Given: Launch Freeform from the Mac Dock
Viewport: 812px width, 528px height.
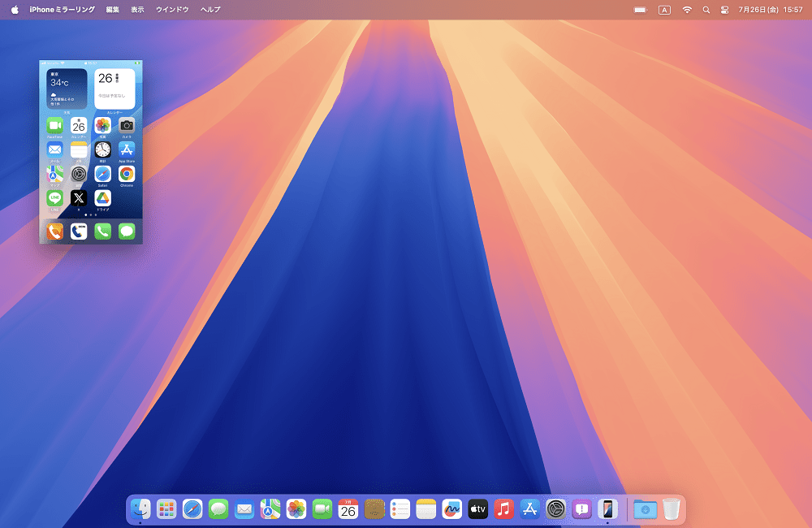Looking at the screenshot, I should 452,509.
